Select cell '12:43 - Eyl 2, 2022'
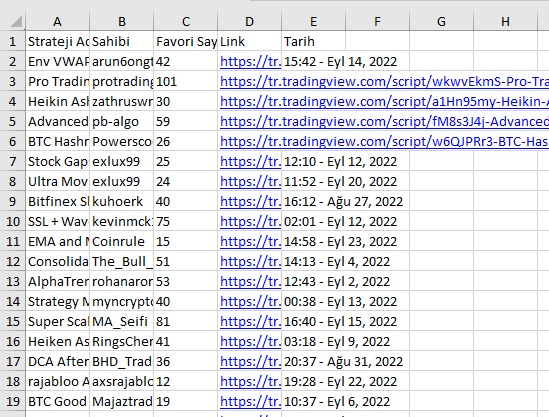Viewport: 549px width, 417px height. (x=337, y=282)
